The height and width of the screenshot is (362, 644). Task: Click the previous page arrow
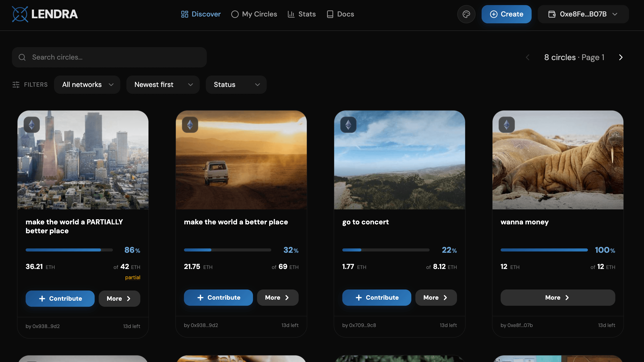click(528, 57)
